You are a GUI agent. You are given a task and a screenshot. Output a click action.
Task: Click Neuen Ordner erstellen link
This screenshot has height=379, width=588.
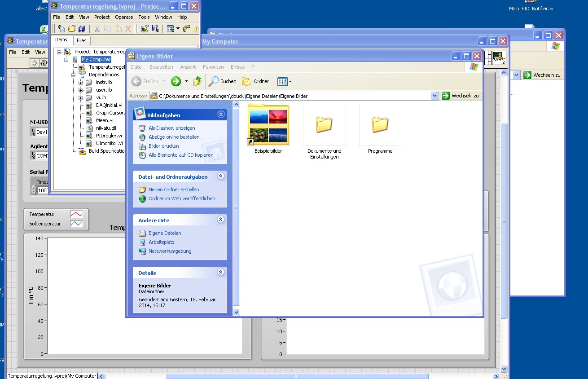[174, 189]
